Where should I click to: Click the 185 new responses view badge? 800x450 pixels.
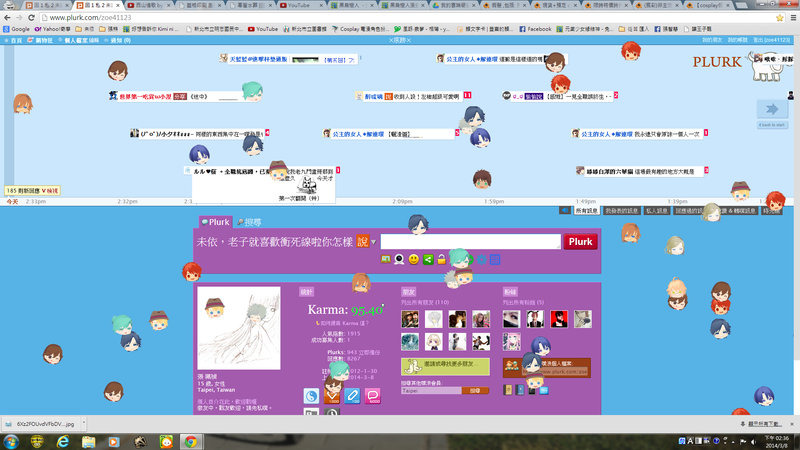click(x=32, y=190)
